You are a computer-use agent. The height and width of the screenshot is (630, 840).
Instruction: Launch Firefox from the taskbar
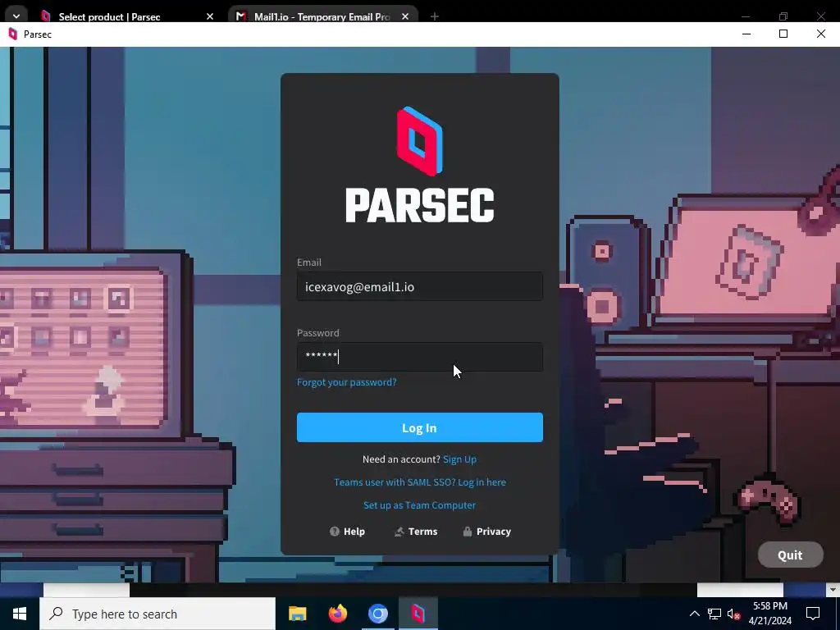tap(337, 614)
